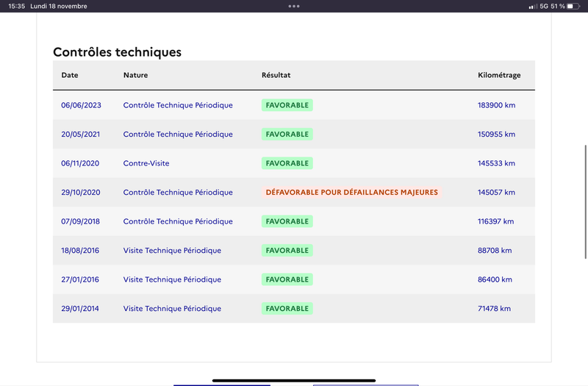Tap the three-dot multitasking menu at top
Image resolution: width=588 pixels, height=386 pixels.
click(x=293, y=6)
